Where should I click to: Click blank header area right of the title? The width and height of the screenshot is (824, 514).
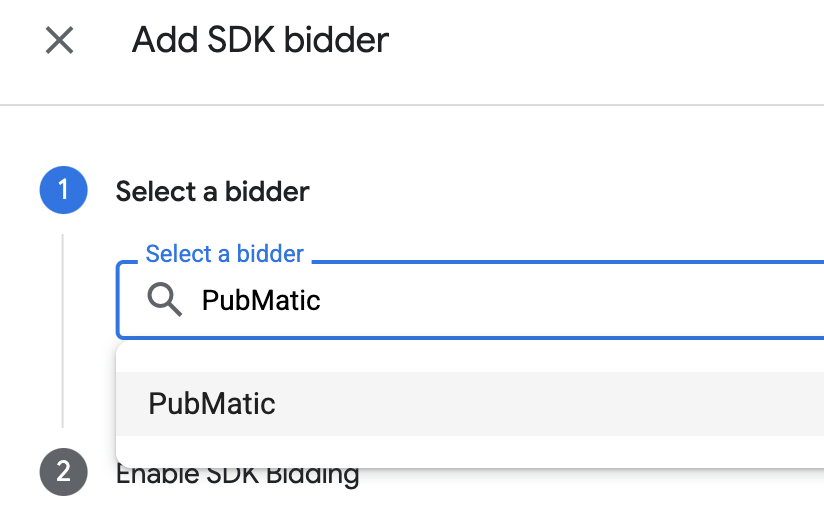tap(600, 41)
